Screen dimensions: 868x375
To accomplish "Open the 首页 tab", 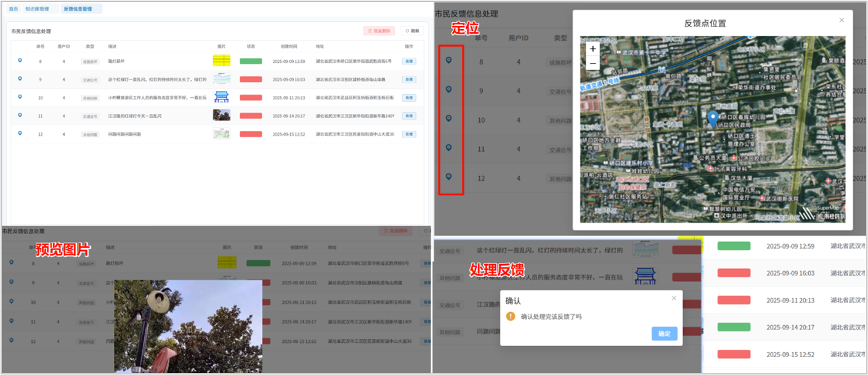I will [x=14, y=9].
